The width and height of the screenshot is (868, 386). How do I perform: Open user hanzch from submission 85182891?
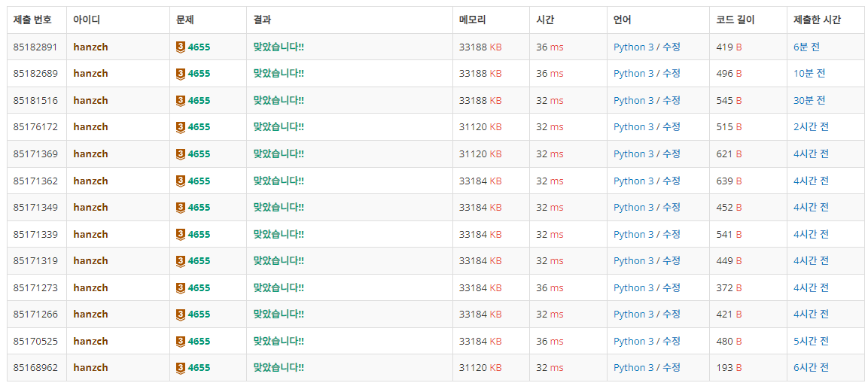point(90,47)
